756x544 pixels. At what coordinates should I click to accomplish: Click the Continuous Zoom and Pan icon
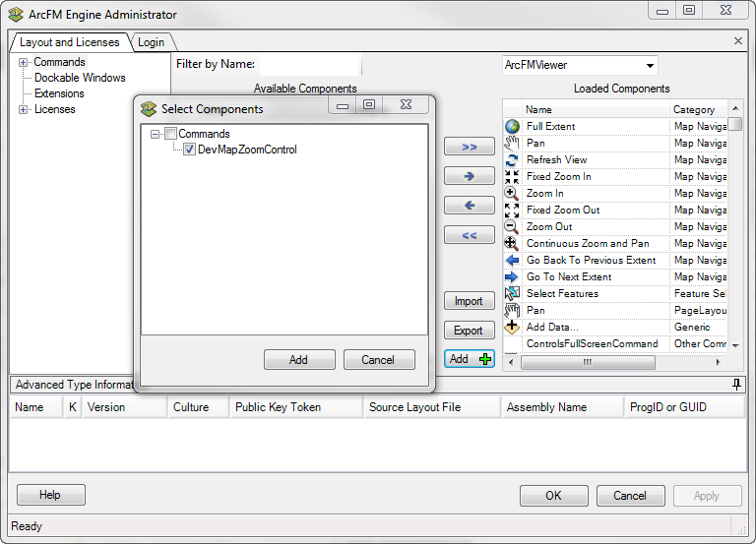pos(512,243)
